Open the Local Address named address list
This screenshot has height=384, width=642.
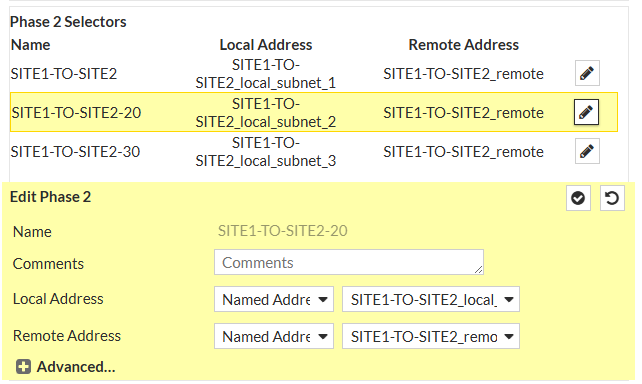point(431,299)
